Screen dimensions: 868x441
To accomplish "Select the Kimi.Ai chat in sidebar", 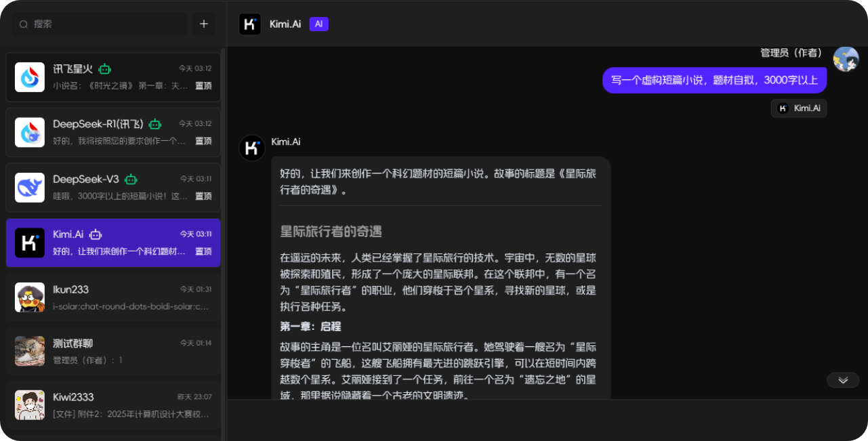I will (x=113, y=243).
